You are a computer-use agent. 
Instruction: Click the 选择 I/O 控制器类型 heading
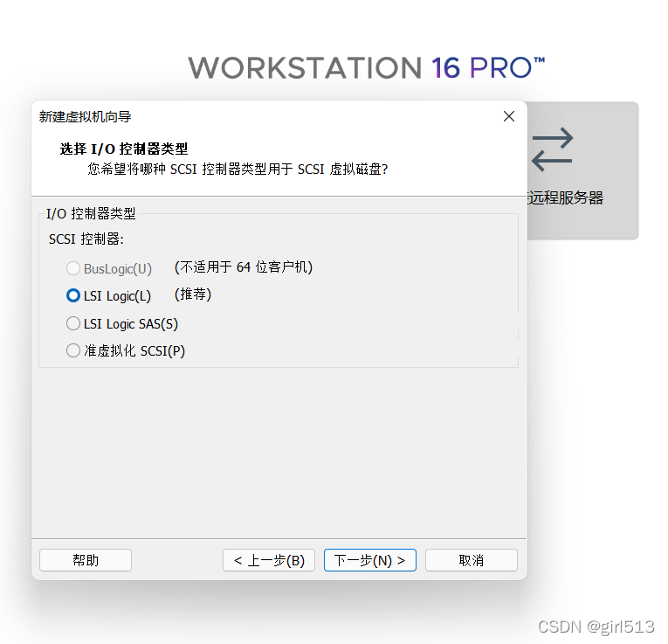click(123, 149)
